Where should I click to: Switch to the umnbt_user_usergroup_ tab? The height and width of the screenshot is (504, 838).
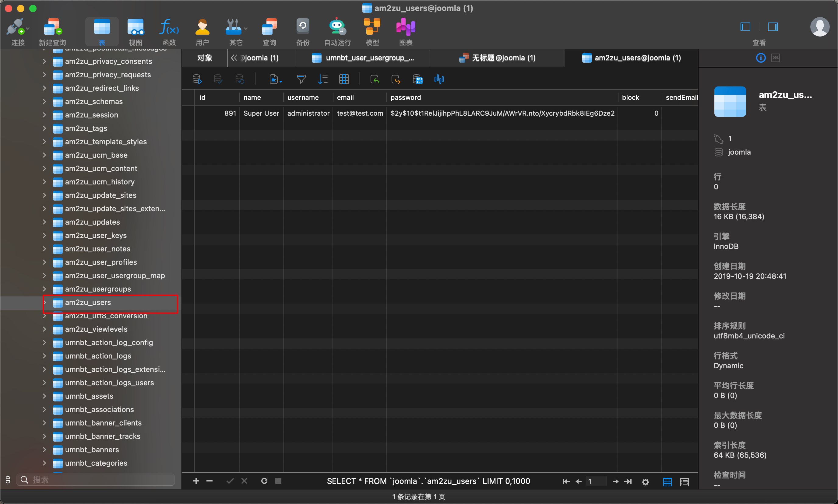(x=364, y=58)
